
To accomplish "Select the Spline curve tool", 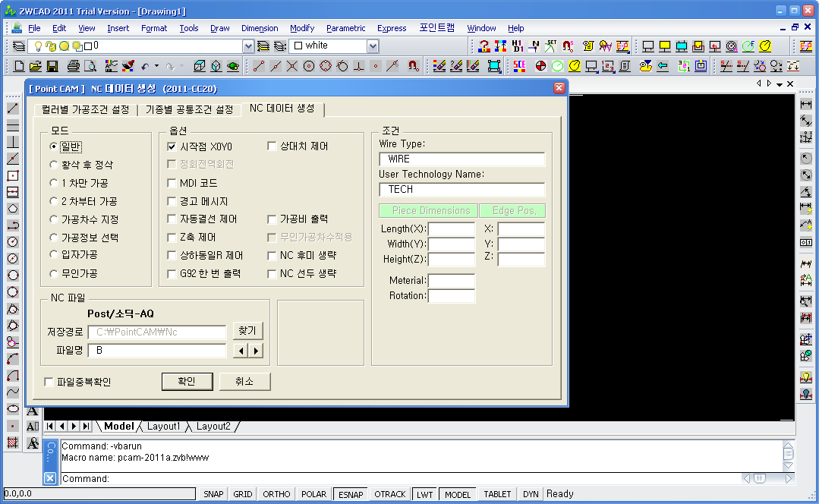I will [13, 392].
